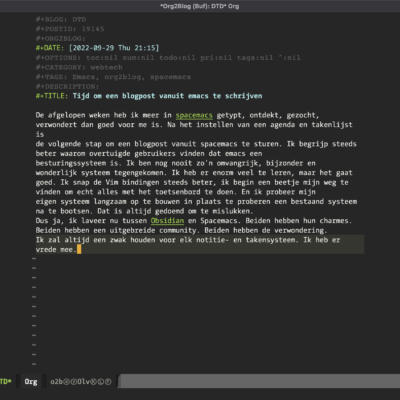Click toc:nil in the options line
The height and width of the screenshot is (400, 400).
click(102, 58)
